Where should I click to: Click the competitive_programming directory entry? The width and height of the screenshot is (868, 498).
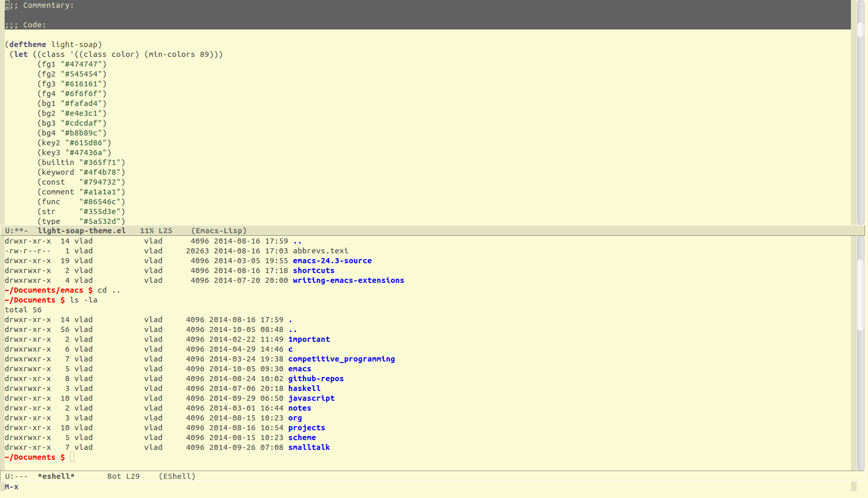342,359
